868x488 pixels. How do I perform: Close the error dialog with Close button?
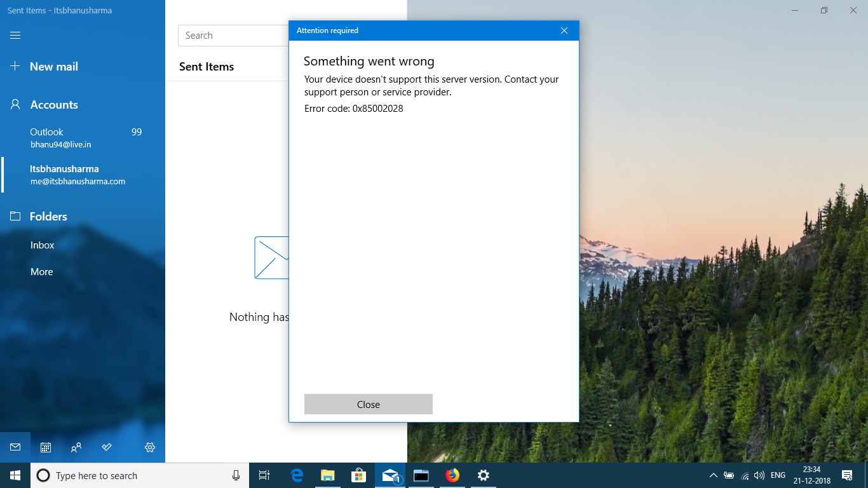(x=369, y=404)
